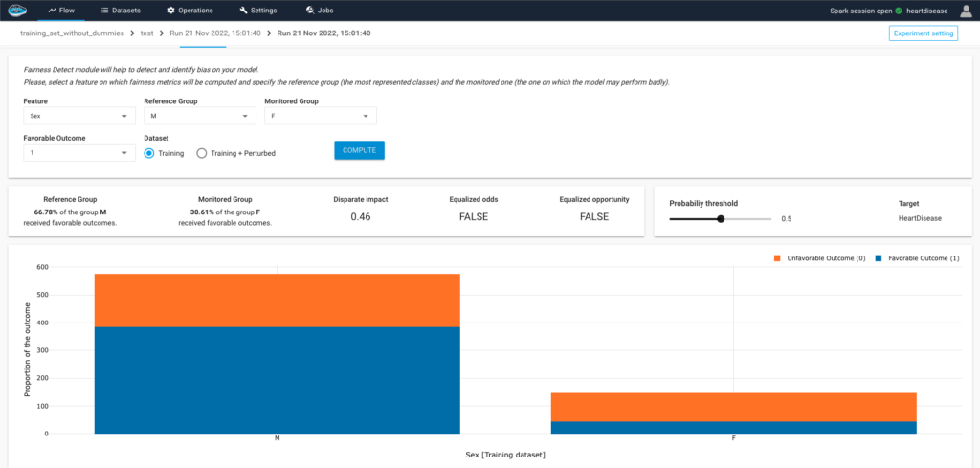Image resolution: width=980 pixels, height=468 pixels.
Task: Click the HeartDisease target label
Action: [x=918, y=219]
